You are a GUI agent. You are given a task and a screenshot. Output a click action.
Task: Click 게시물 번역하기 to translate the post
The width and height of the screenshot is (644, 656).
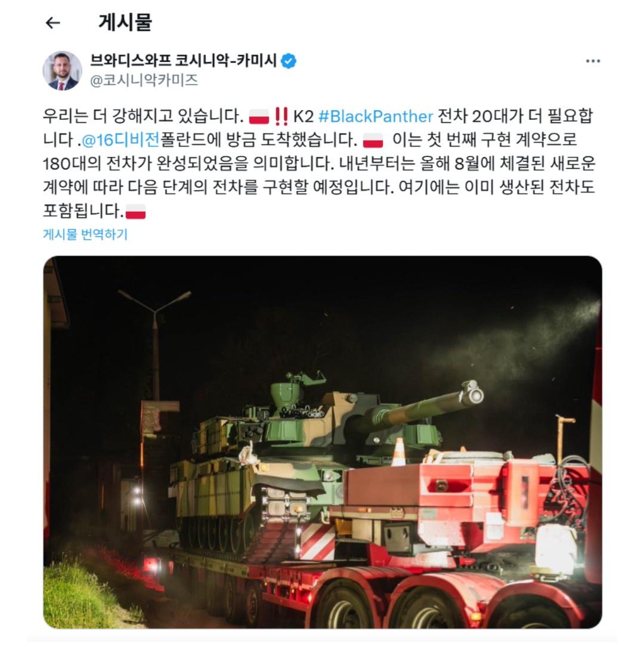coord(85,234)
